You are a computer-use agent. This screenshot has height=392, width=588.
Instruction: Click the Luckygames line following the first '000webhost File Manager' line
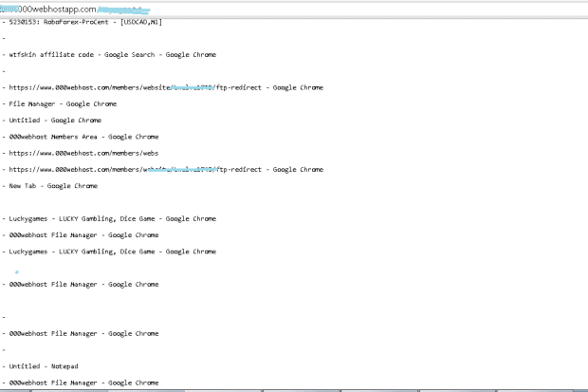click(x=113, y=252)
